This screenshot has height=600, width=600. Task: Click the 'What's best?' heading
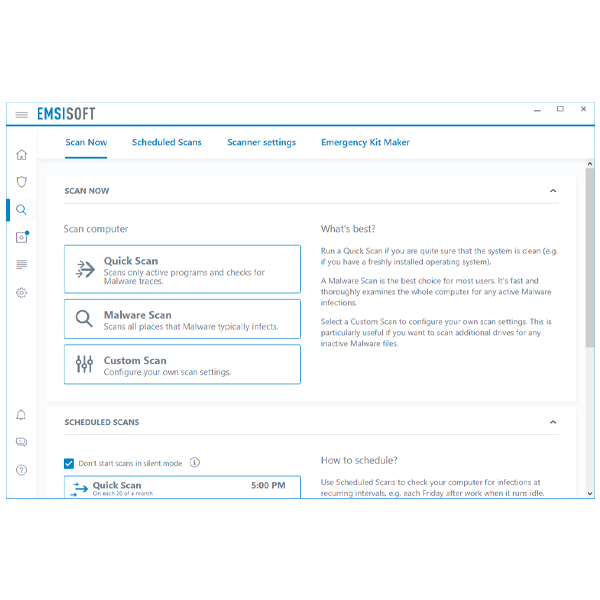click(348, 229)
